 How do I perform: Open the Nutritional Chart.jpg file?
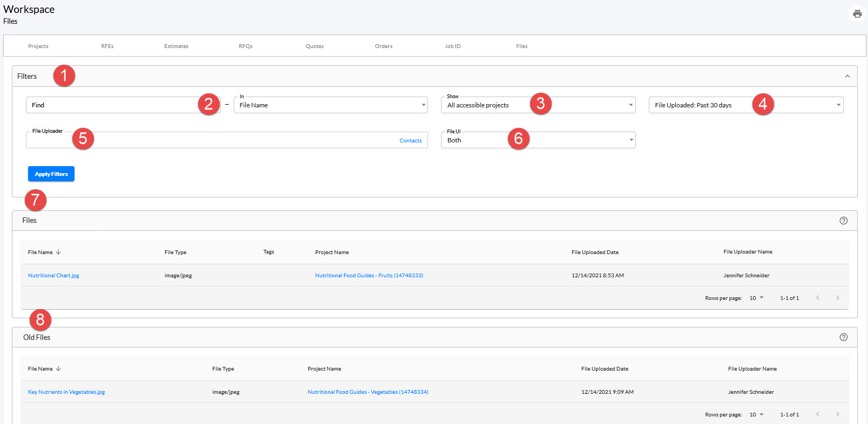[x=53, y=276]
